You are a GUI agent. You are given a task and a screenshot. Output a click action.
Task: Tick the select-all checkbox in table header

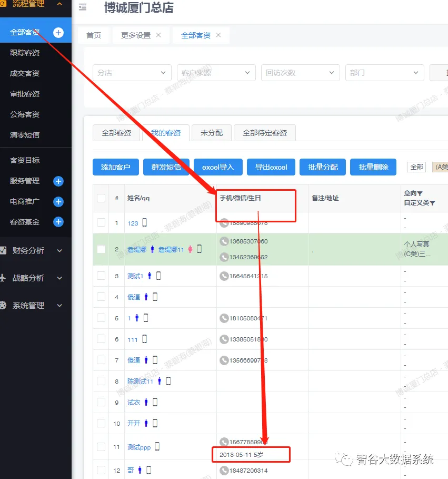click(x=101, y=198)
